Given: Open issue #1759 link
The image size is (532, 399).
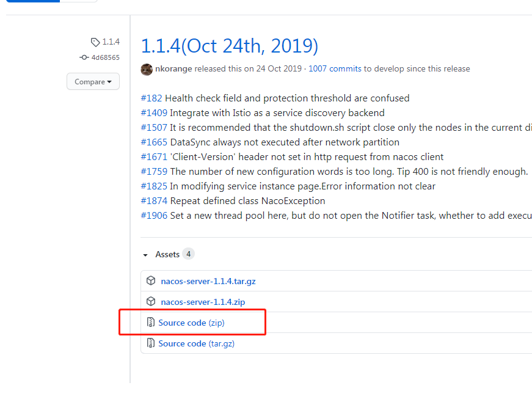Looking at the screenshot, I should [x=154, y=171].
